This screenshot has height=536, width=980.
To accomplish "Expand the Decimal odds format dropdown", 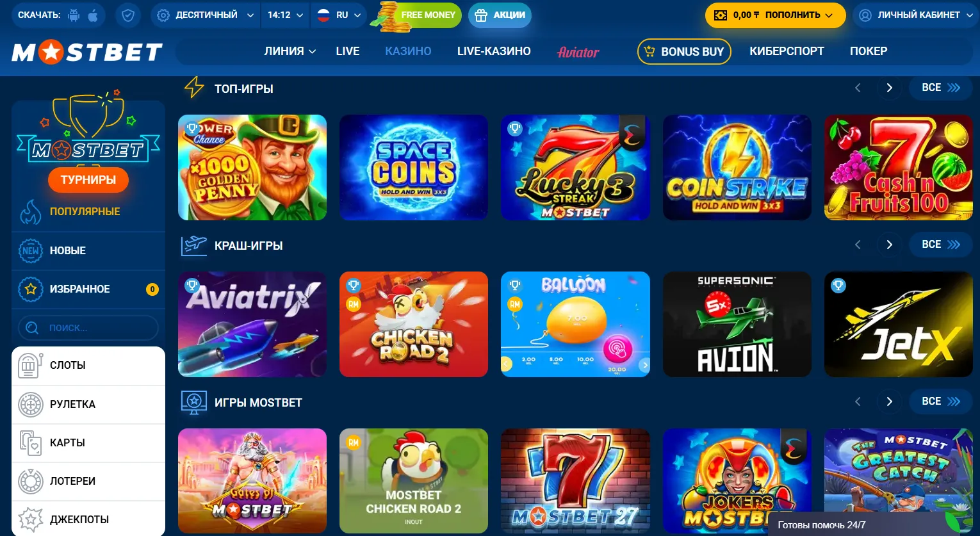I will click(206, 15).
